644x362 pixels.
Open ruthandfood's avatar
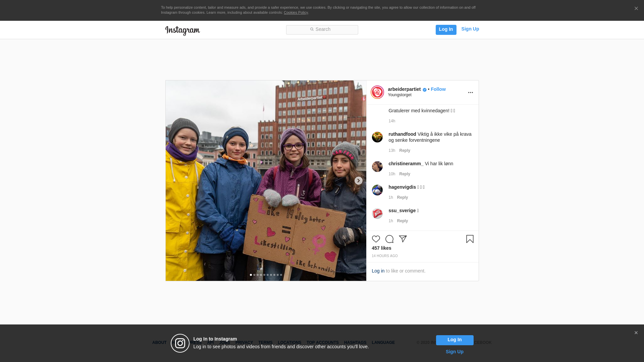click(377, 137)
